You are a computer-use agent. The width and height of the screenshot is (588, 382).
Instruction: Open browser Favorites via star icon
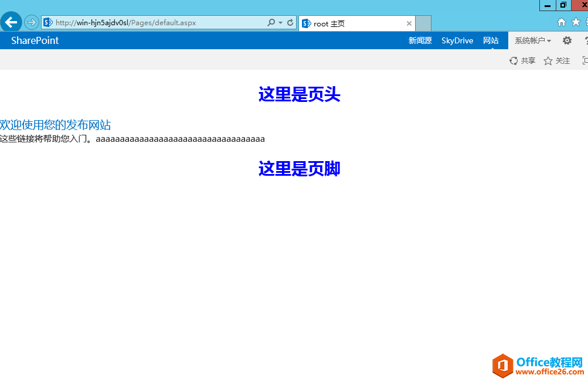[x=576, y=21]
